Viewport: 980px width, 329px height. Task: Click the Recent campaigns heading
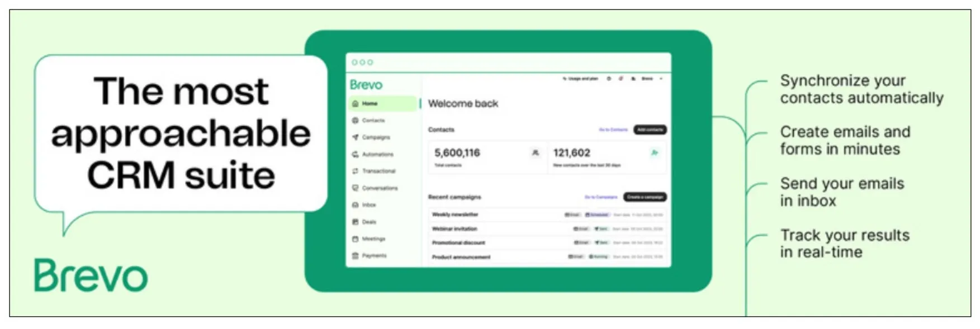pos(455,197)
